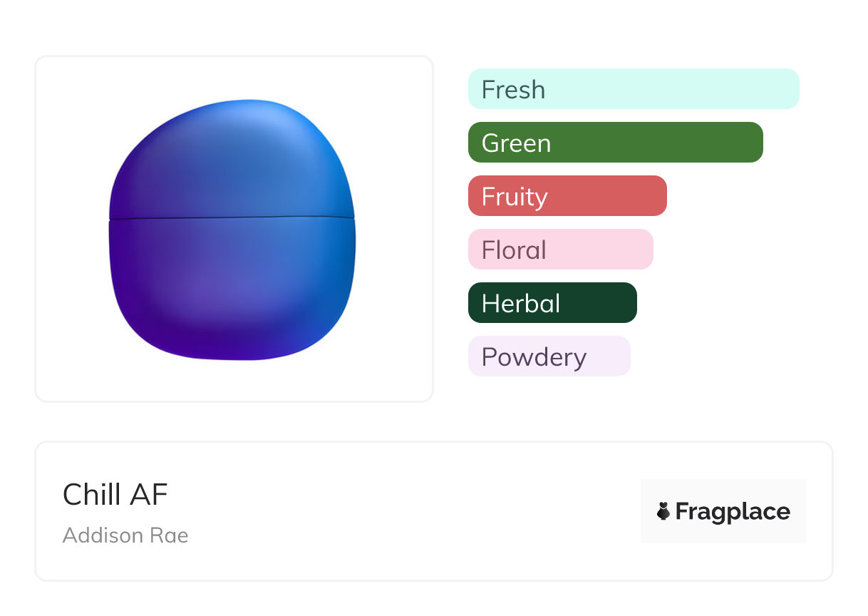Click the "Green" text label
Screen dimensions: 868x616
516,143
